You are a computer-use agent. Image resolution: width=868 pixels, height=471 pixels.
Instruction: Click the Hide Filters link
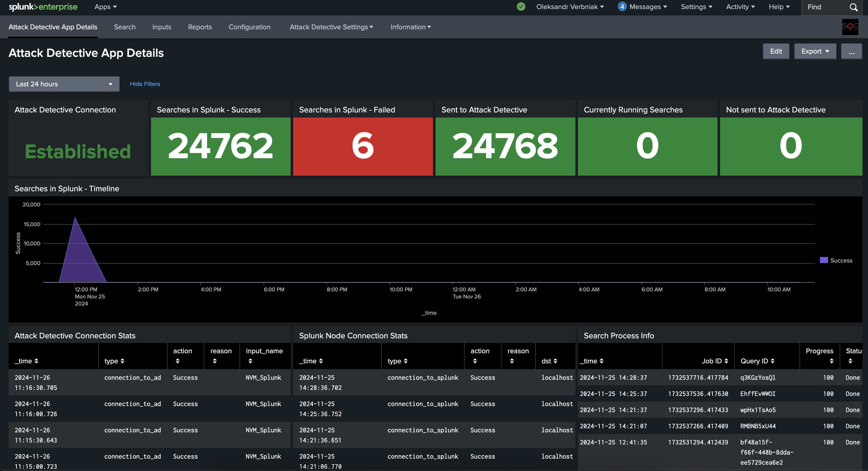click(x=145, y=84)
